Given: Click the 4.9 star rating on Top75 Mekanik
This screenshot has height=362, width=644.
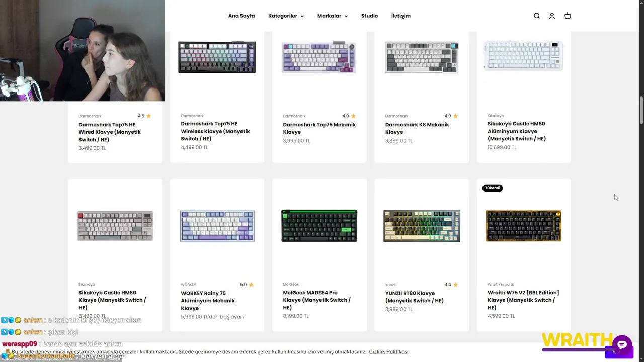Looking at the screenshot, I should [349, 116].
